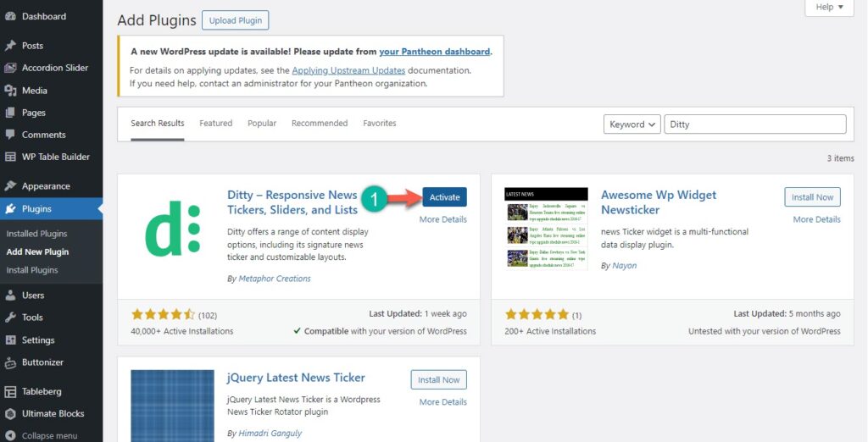Open Applying Upstream Updates documentation link
868x442 pixels.
348,70
